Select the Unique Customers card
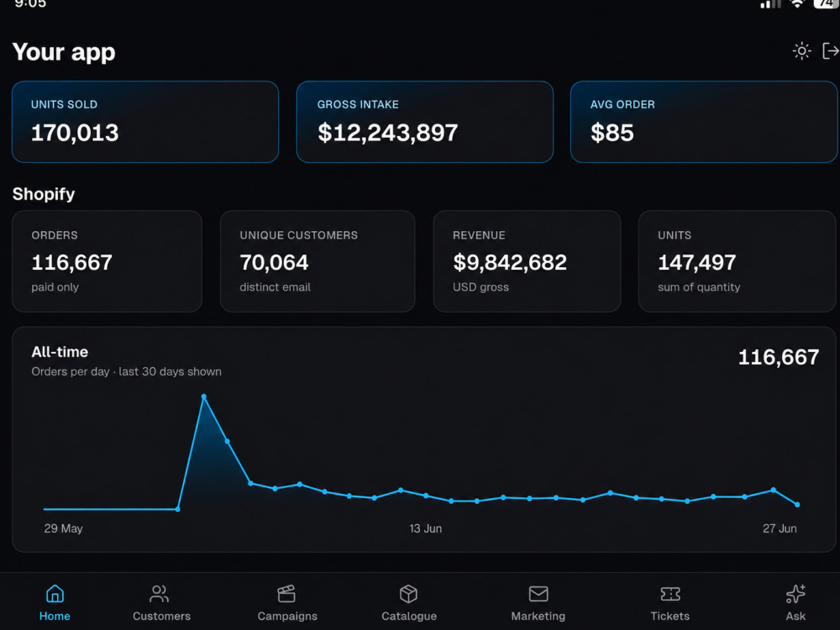840x630 pixels. pos(318,261)
